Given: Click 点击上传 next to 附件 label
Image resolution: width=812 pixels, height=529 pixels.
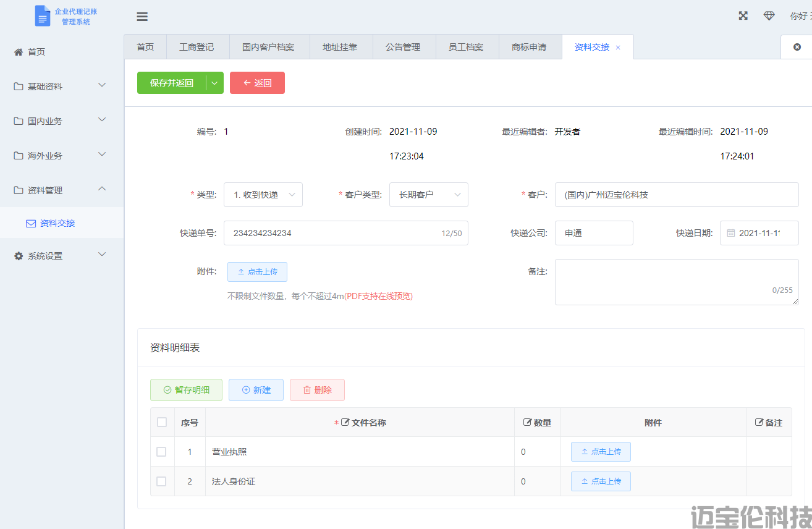Looking at the screenshot, I should 257,272.
